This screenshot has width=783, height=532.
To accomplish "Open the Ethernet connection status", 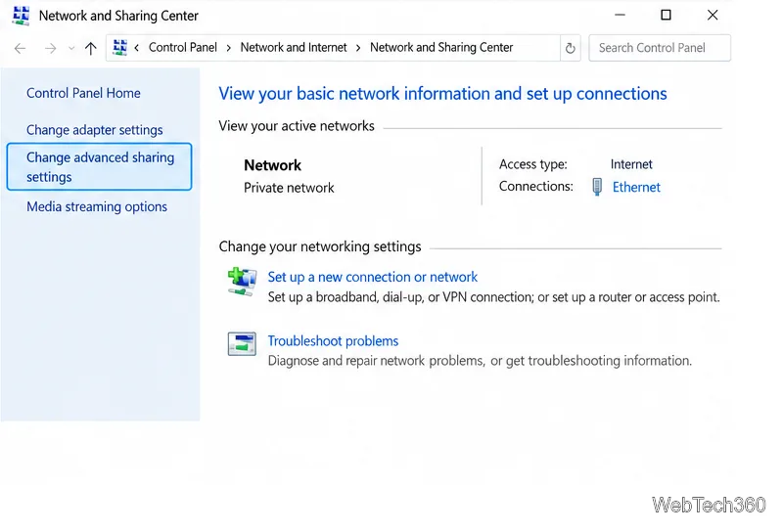I will coord(636,187).
